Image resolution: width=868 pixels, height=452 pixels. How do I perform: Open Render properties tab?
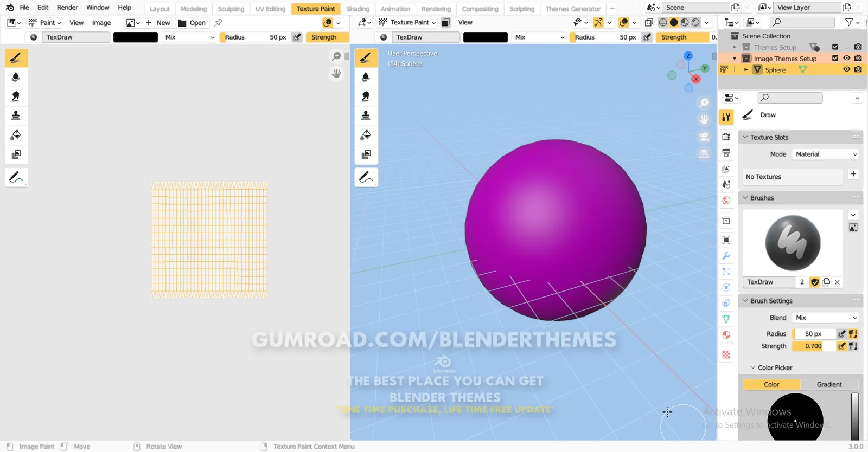click(726, 137)
